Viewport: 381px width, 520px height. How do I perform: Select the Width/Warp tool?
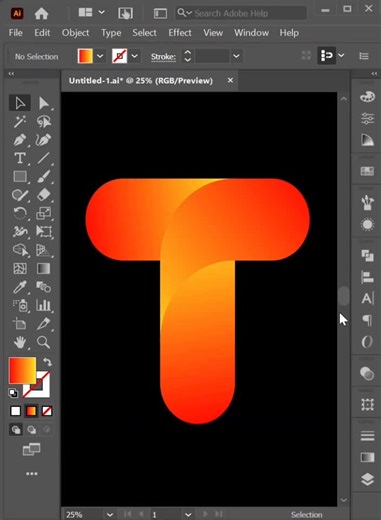tap(20, 232)
